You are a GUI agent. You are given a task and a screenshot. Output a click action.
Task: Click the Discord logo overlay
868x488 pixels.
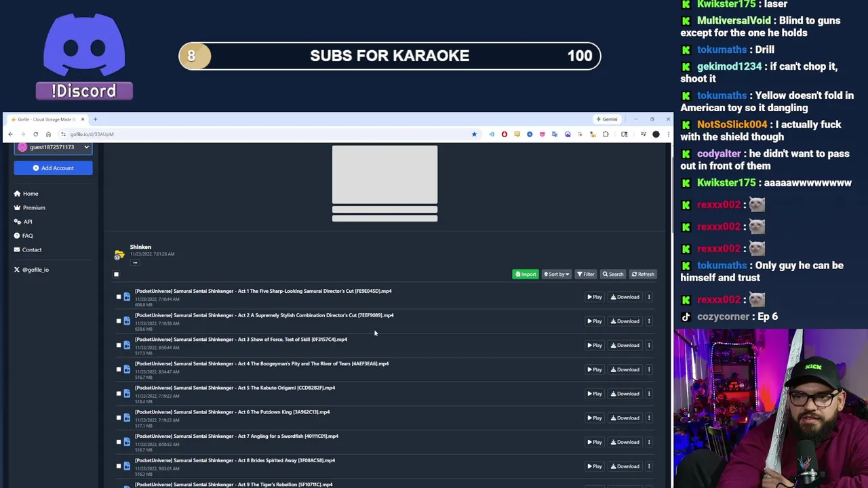(84, 57)
